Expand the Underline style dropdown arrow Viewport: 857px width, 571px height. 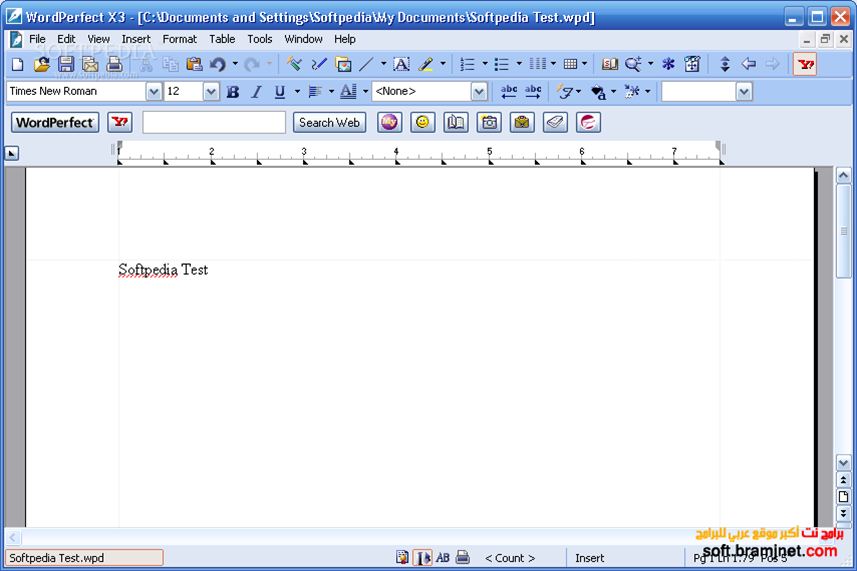(297, 91)
